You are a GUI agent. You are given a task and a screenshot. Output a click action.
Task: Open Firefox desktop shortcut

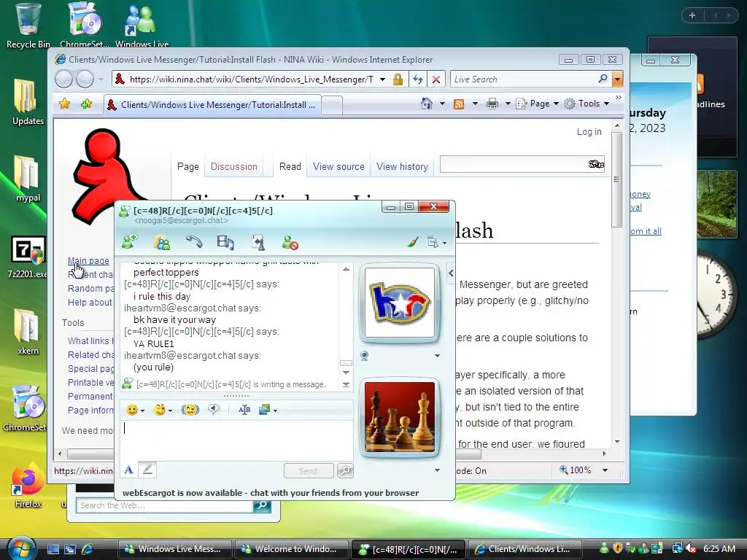click(x=28, y=486)
